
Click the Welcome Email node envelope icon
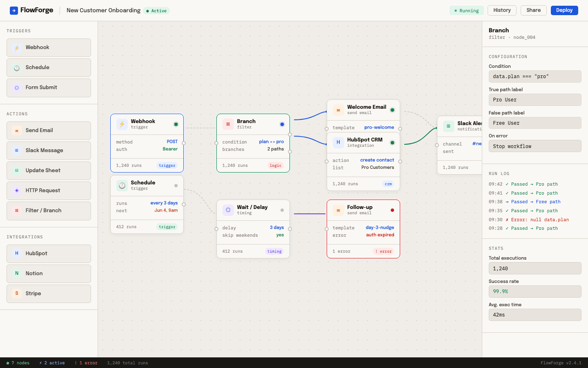tap(338, 110)
